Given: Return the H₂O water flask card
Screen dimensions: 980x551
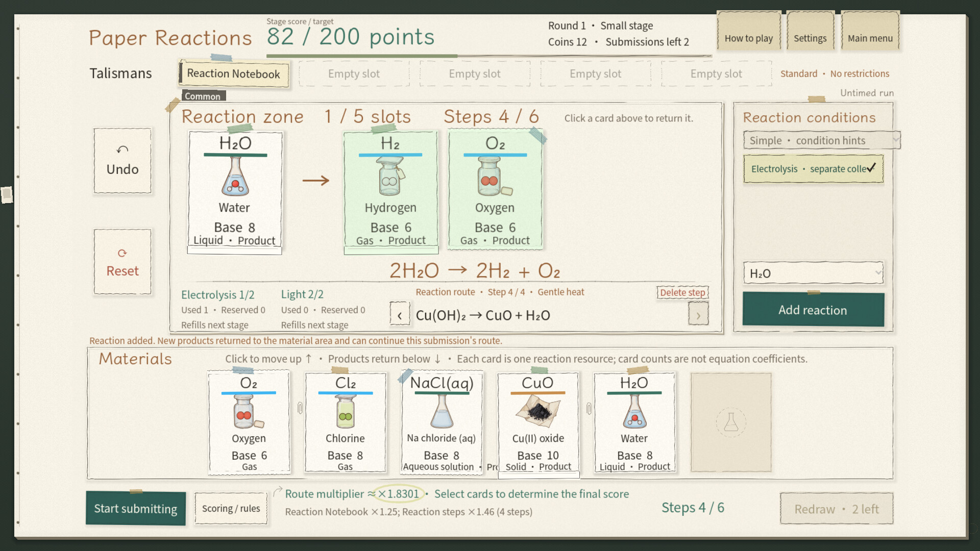Looking at the screenshot, I should (235, 192).
